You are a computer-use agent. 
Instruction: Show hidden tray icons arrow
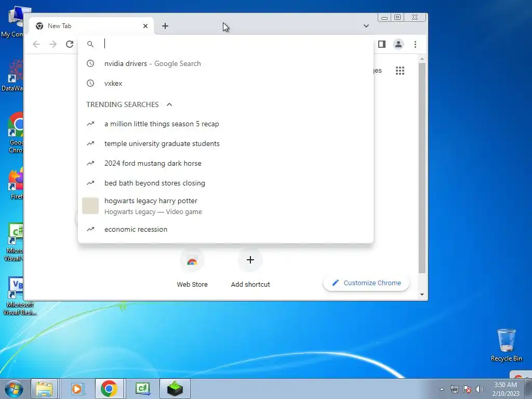[442, 389]
